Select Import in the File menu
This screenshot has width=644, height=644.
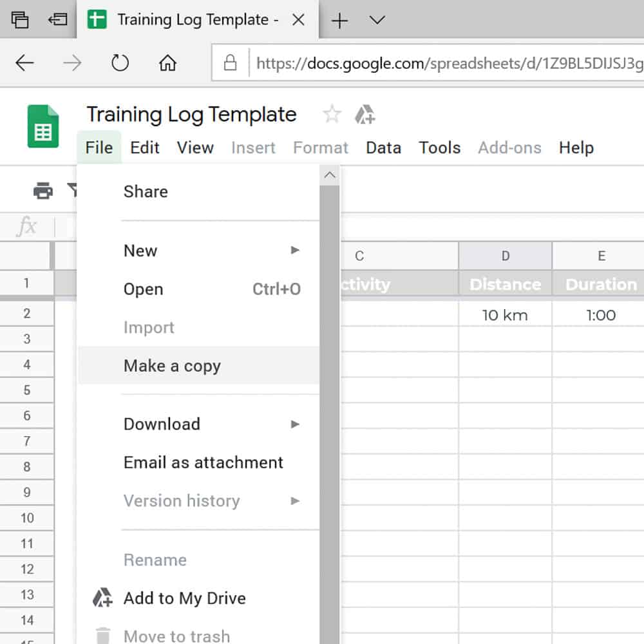coord(198,327)
